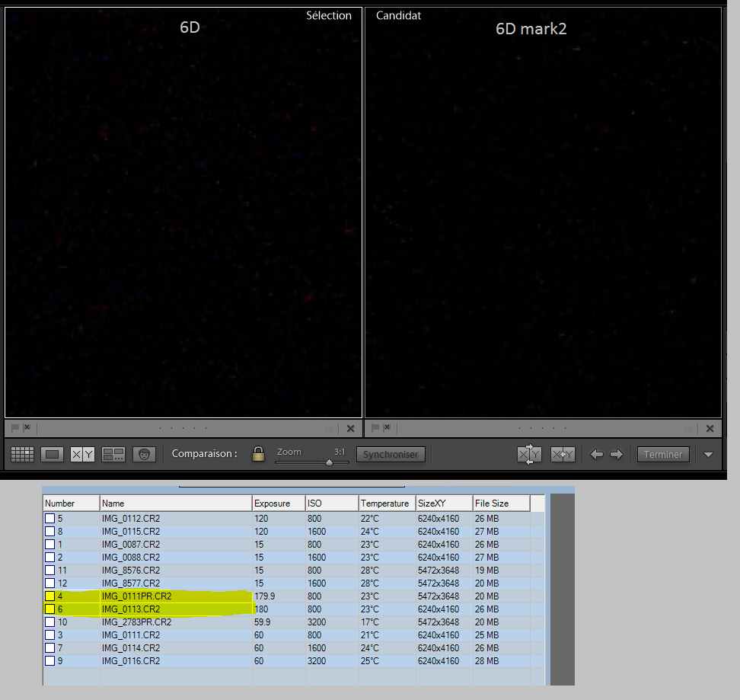This screenshot has height=700, width=740.
Task: Select file name IMG_0112.CR2
Action: click(x=131, y=518)
